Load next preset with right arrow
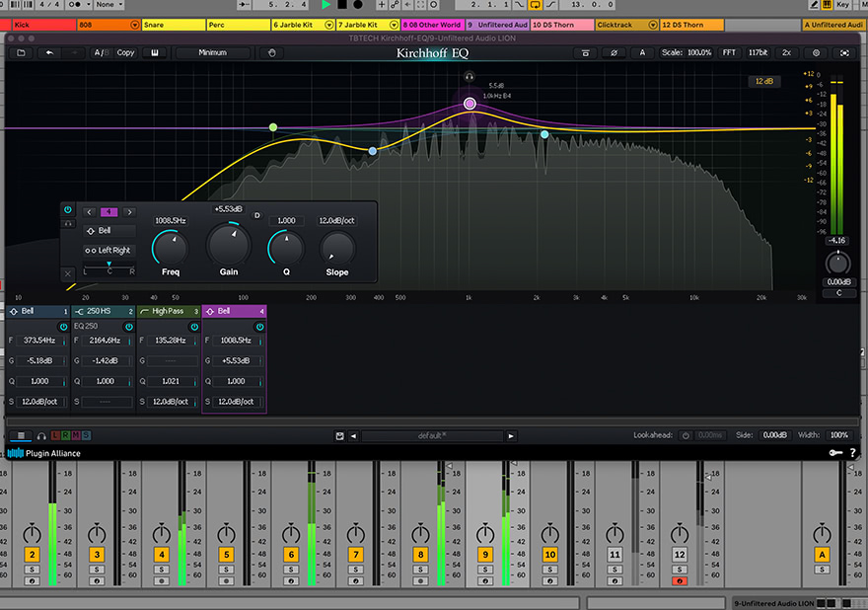 point(511,436)
